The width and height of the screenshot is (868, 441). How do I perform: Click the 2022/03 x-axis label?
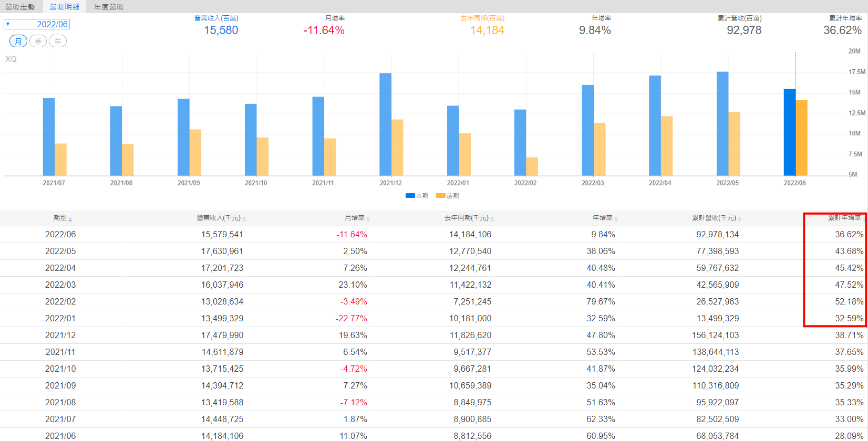(x=593, y=183)
